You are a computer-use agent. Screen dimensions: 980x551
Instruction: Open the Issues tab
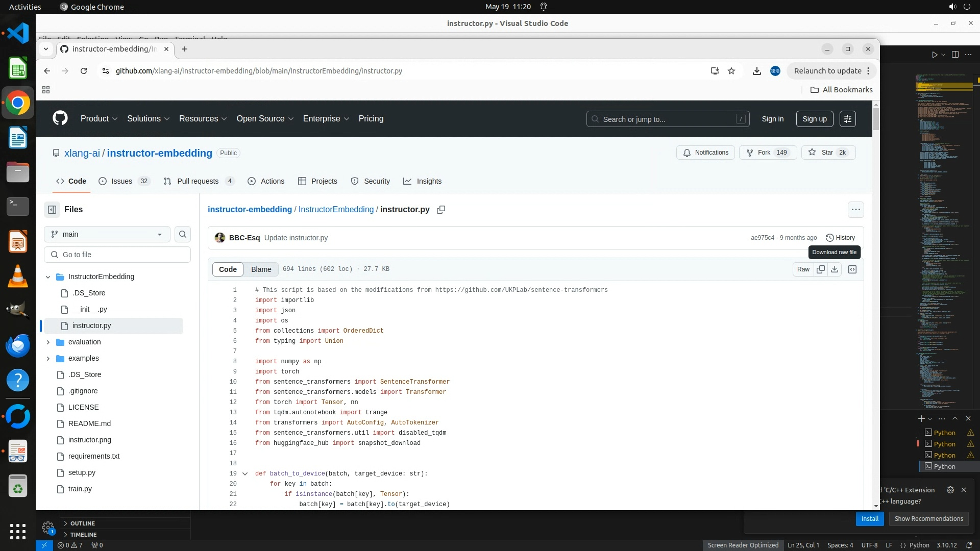coord(121,181)
